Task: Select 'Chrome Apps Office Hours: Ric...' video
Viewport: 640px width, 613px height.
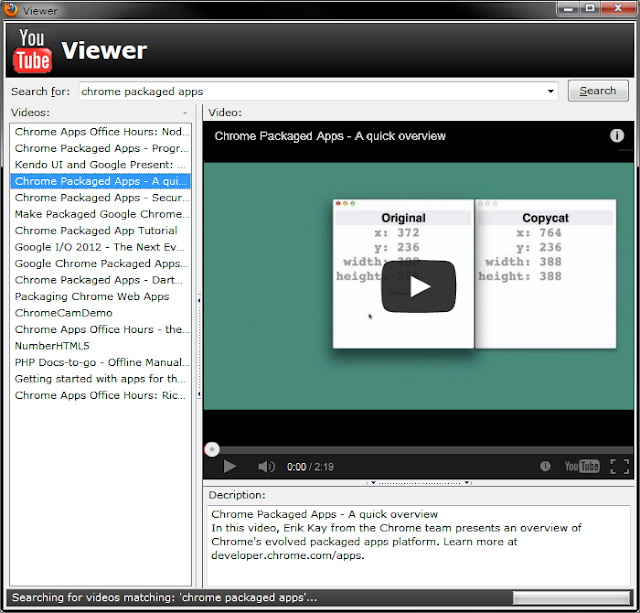Action: click(100, 395)
